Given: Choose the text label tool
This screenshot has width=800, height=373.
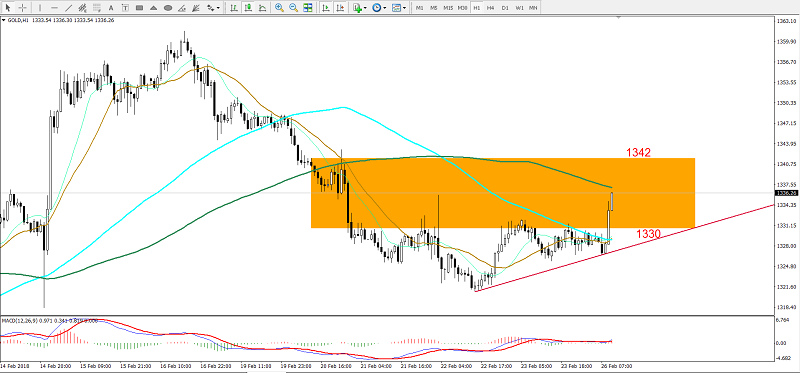Looking at the screenshot, I should tap(125, 8).
